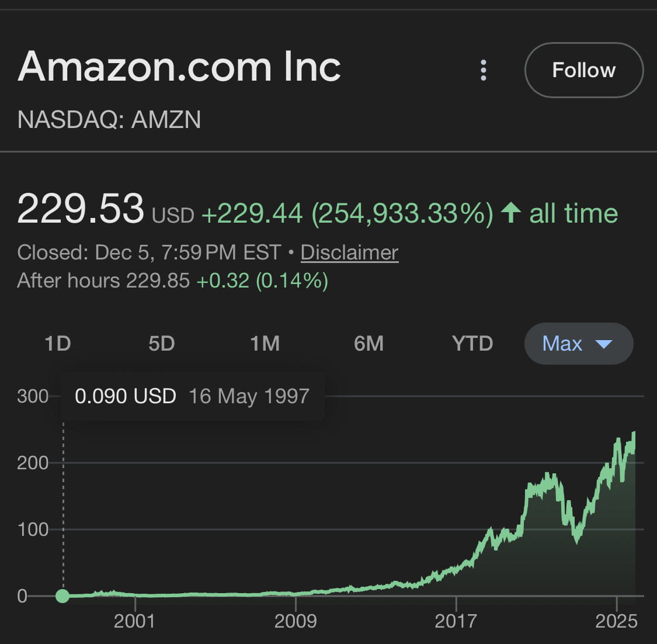657x644 pixels.
Task: Click the 2009 x-axis year label
Action: pyautogui.click(x=296, y=621)
